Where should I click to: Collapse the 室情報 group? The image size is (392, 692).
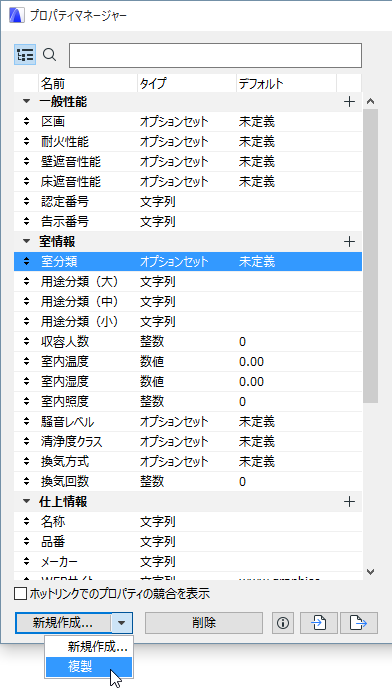point(27,242)
